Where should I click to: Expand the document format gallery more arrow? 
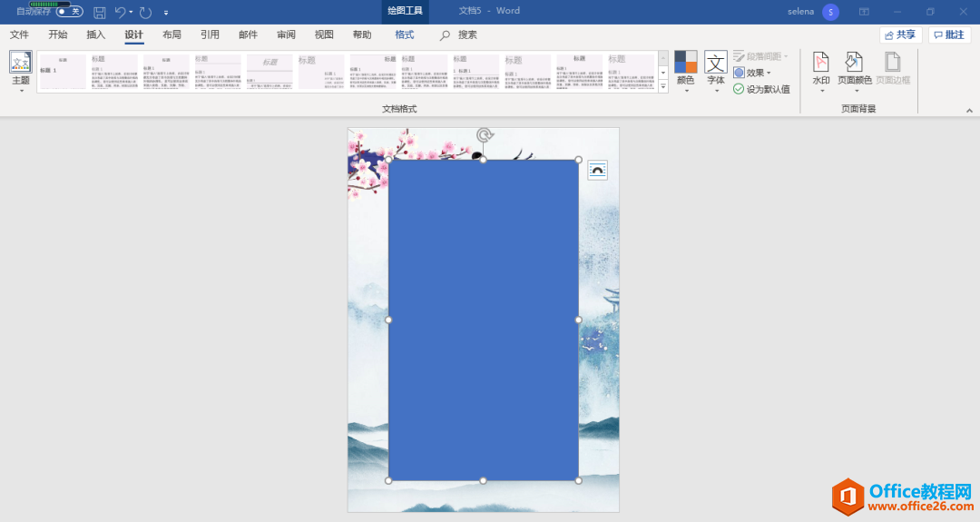point(663,87)
